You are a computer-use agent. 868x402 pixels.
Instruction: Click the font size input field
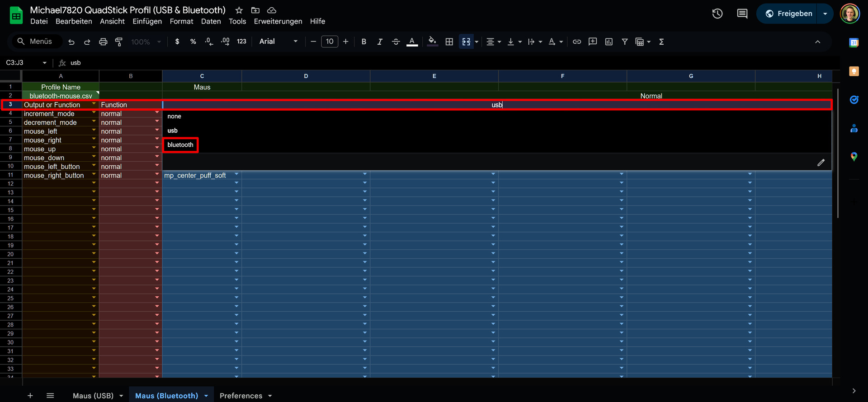330,42
